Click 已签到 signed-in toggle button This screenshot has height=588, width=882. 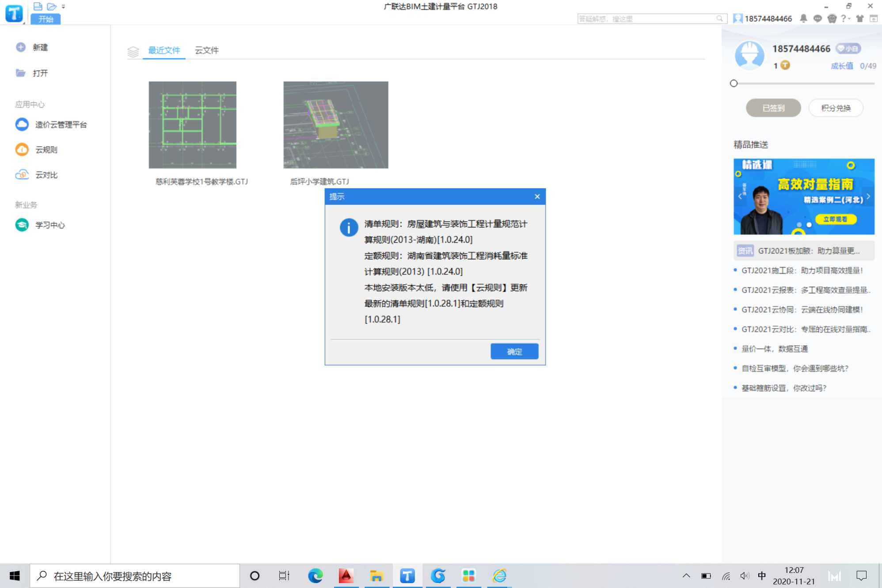773,108
